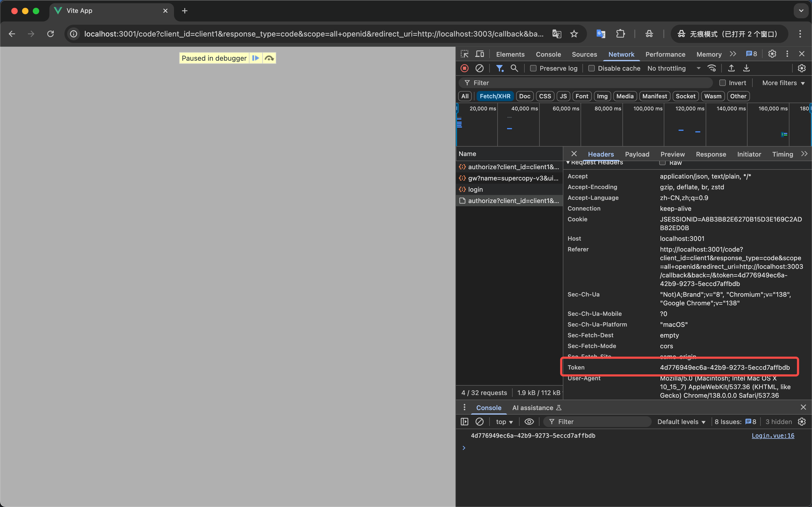Open network conditions wifi icon

[712, 68]
